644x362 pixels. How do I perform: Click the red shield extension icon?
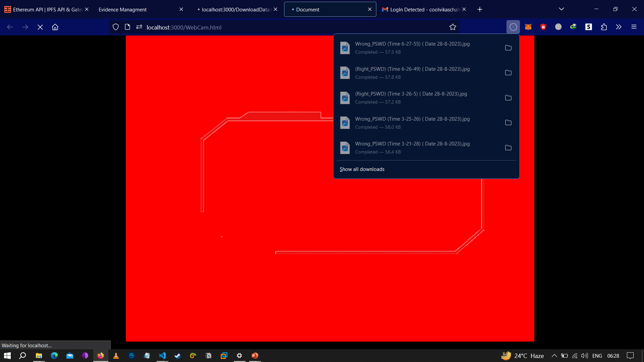543,27
